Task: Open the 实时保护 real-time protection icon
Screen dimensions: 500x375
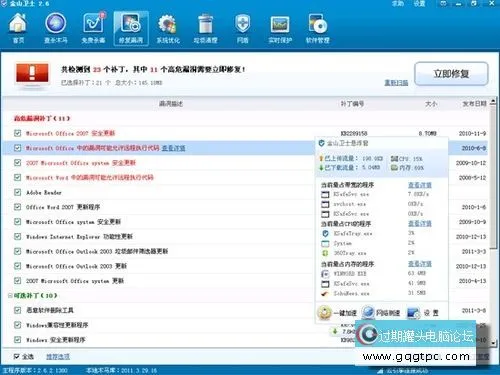Action: [x=280, y=28]
